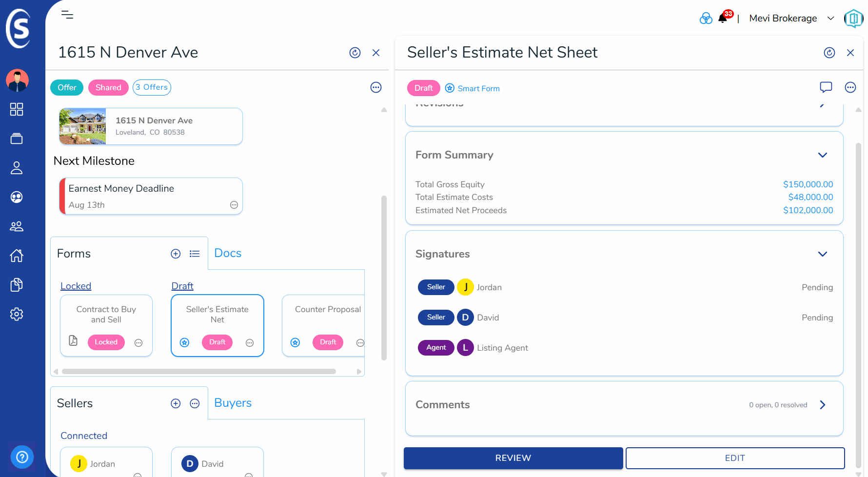Viewport: 868px width, 477px height.
Task: Expand the Comments section arrow
Action: click(x=823, y=405)
